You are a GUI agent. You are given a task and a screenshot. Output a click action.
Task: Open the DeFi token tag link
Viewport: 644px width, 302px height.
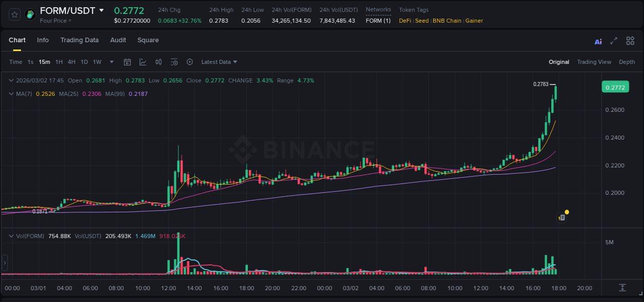404,21
